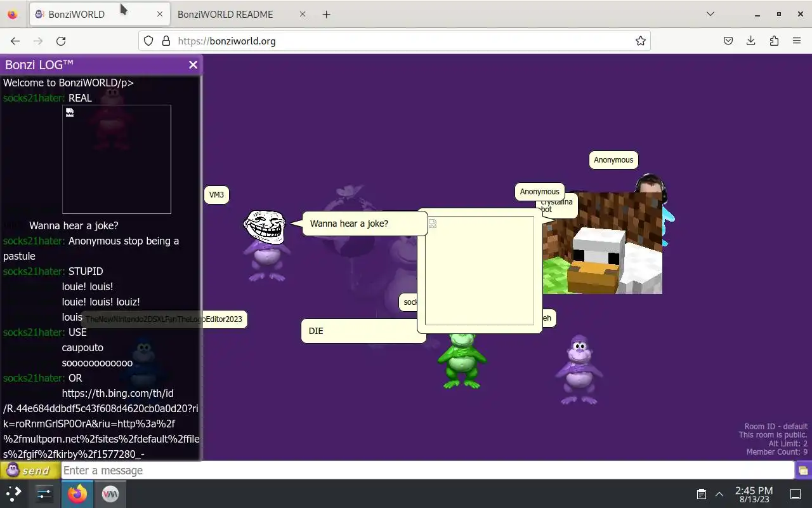
Task: Click the tracking protection shield icon
Action: click(148, 41)
